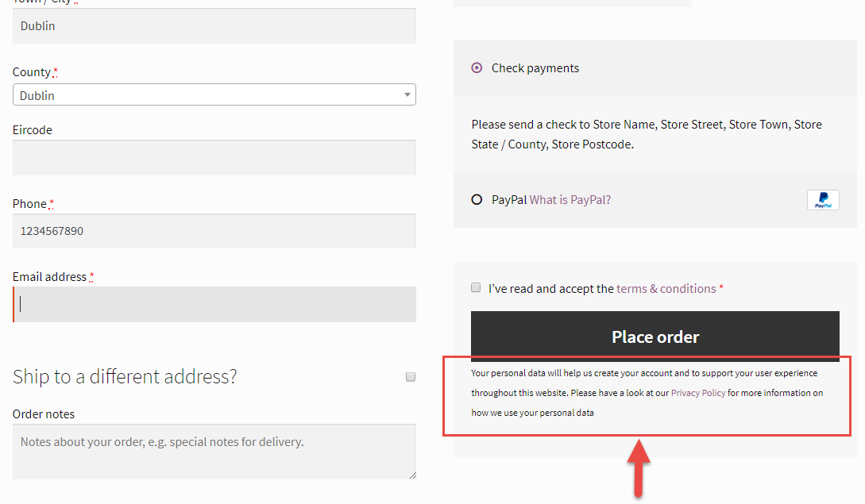
Task: Choose the PayPal payment radio button
Action: coord(477,199)
